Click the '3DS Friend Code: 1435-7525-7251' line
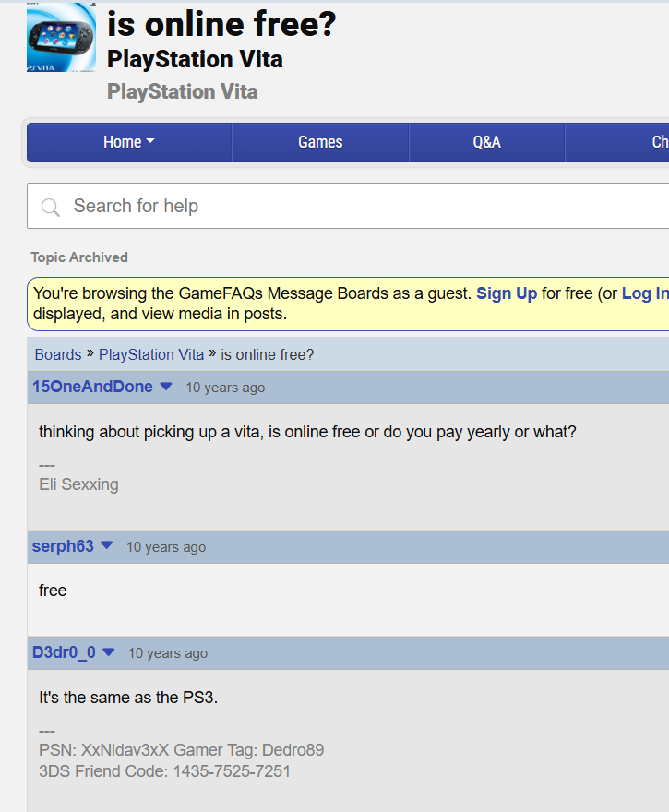This screenshot has width=669, height=812. [x=164, y=771]
